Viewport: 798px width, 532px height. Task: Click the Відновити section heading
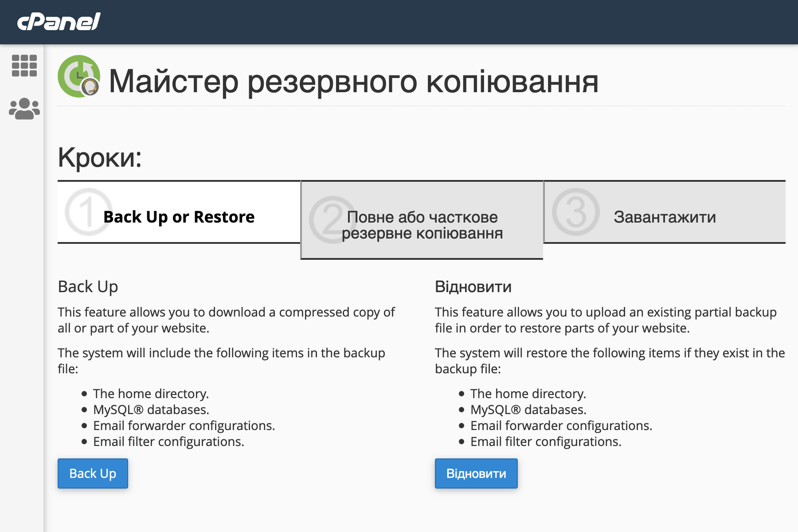[x=473, y=287]
